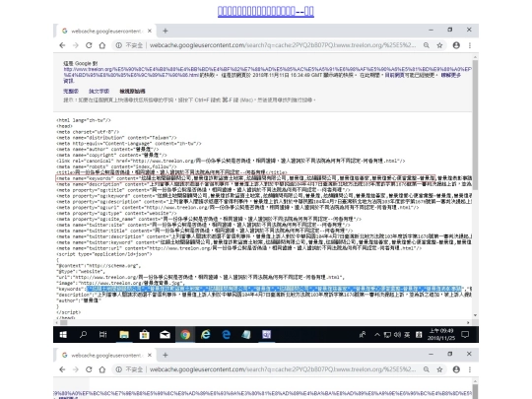Open Chrome's three-dot menu in the HTML source window
532x399 pixels.
pyautogui.click(x=470, y=45)
